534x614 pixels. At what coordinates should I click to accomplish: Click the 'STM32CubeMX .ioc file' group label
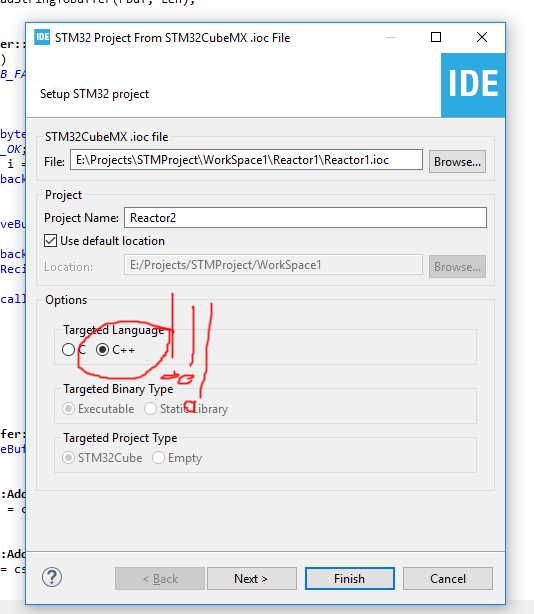[x=106, y=137]
